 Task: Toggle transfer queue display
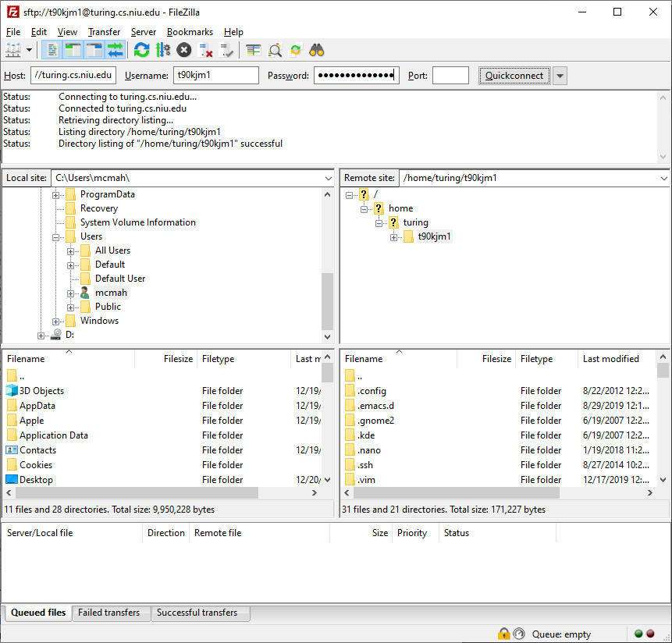(x=116, y=51)
